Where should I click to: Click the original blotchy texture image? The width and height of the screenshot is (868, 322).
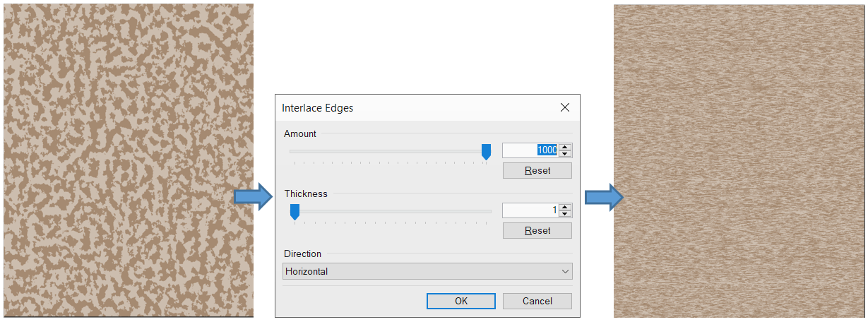[128, 160]
